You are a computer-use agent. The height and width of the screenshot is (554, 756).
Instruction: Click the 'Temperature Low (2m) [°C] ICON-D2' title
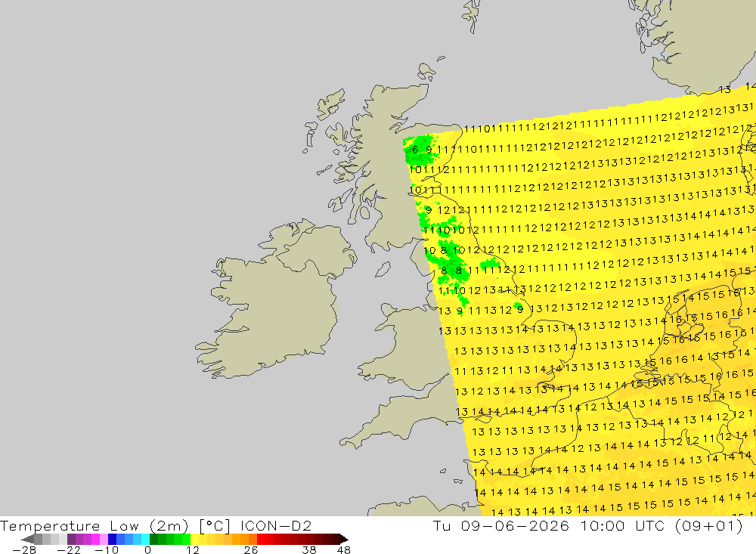(x=156, y=525)
